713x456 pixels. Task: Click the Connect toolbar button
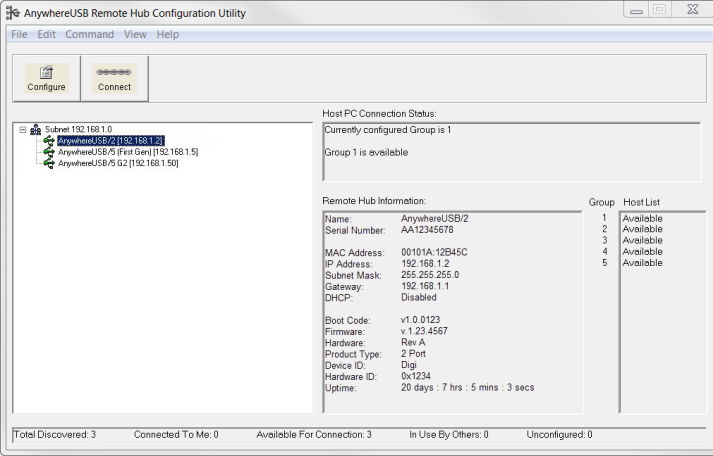point(114,79)
